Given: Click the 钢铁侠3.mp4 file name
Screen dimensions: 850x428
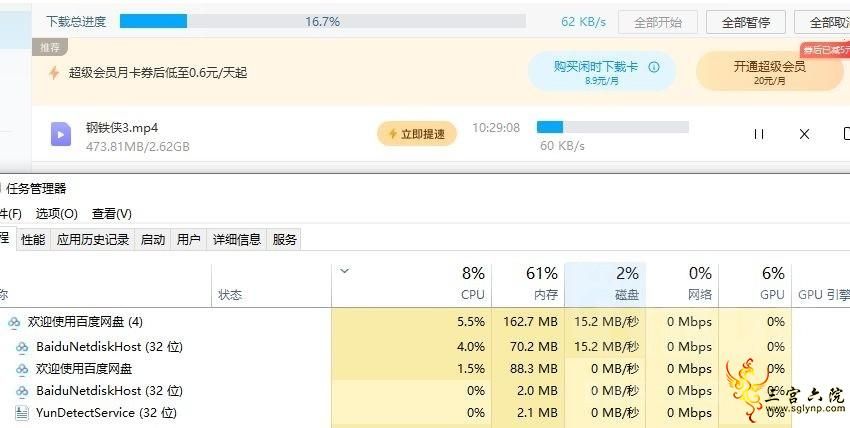Looking at the screenshot, I should (x=122, y=127).
